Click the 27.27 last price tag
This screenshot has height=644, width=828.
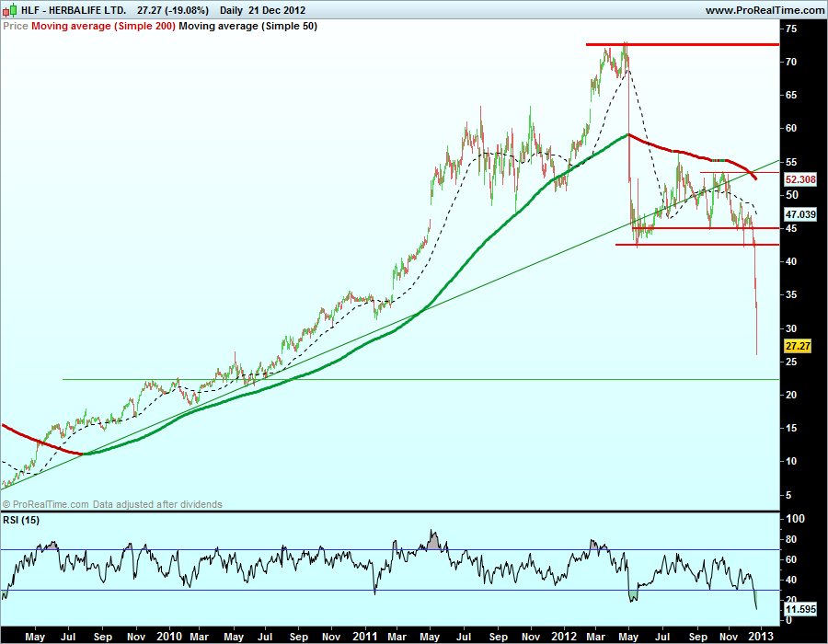pos(798,346)
